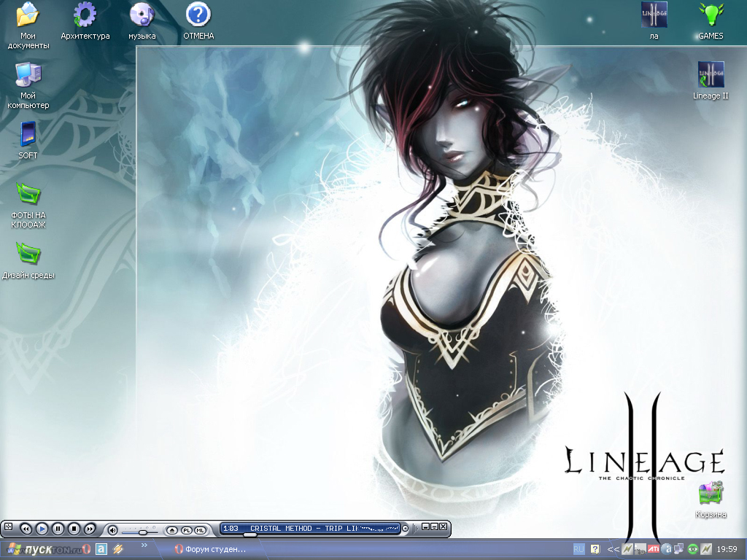Open the Корзина recycle bin
This screenshot has height=560, width=747.
pos(711,499)
